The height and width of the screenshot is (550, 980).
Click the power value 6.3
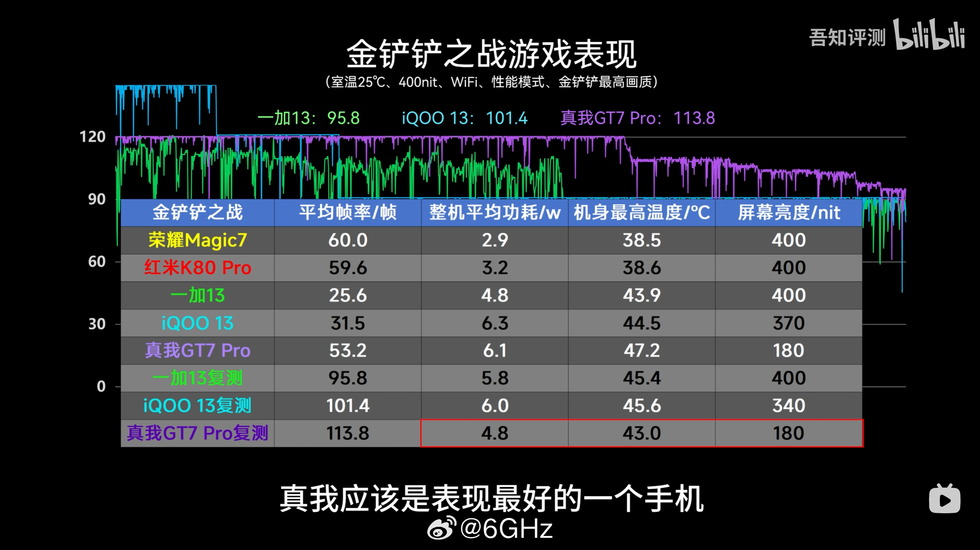tap(495, 323)
